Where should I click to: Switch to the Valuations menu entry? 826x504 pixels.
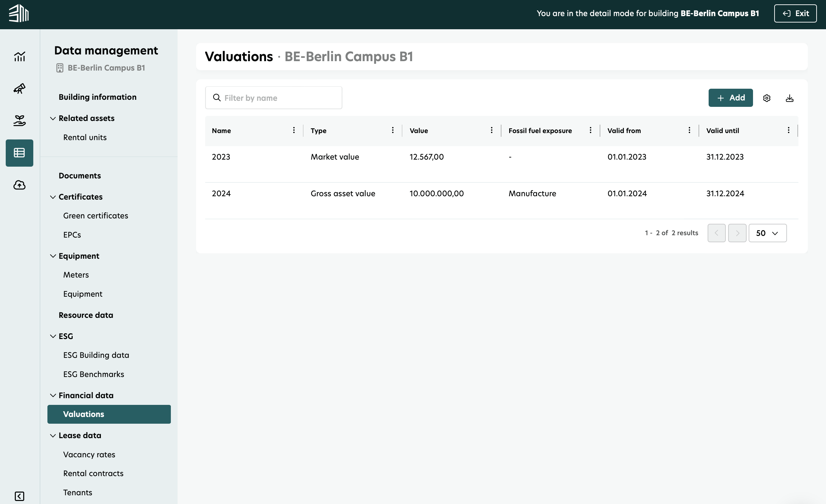pos(83,414)
